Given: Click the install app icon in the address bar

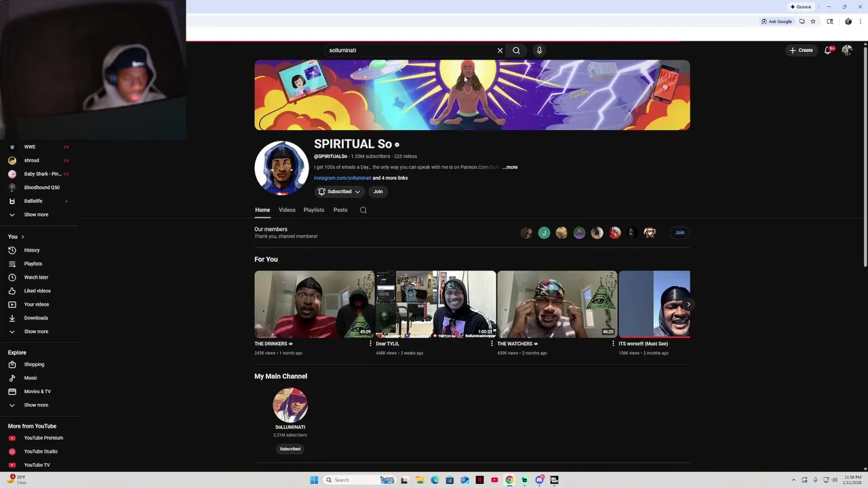Looking at the screenshot, I should pyautogui.click(x=802, y=22).
